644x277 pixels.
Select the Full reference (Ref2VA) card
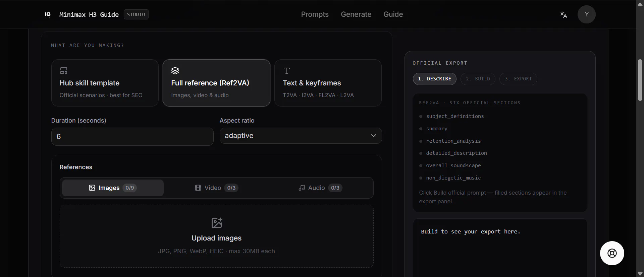click(x=216, y=83)
